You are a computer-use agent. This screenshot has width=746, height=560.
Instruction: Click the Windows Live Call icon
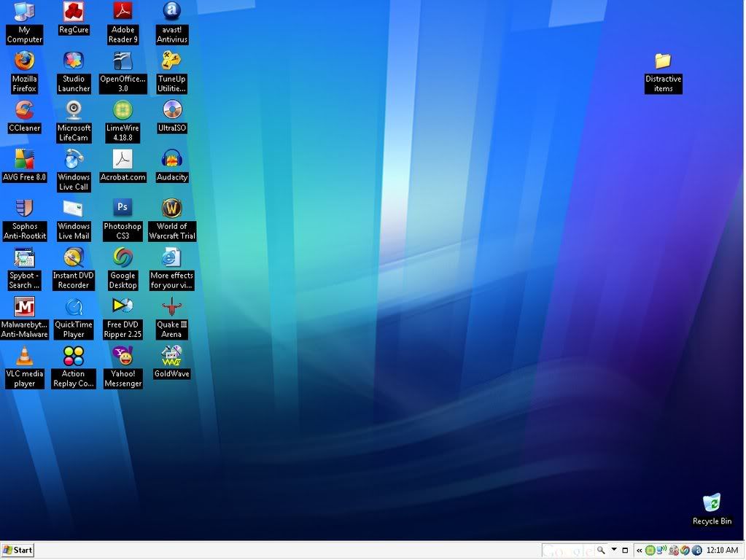tap(74, 171)
